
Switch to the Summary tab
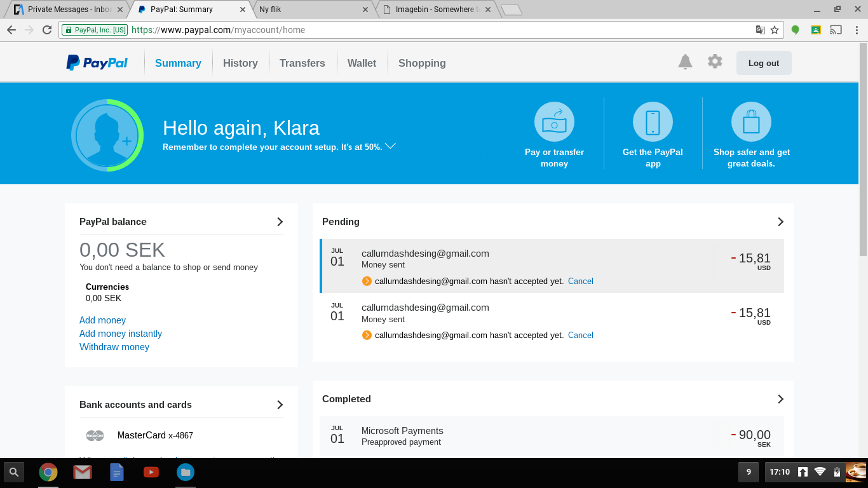tap(178, 63)
